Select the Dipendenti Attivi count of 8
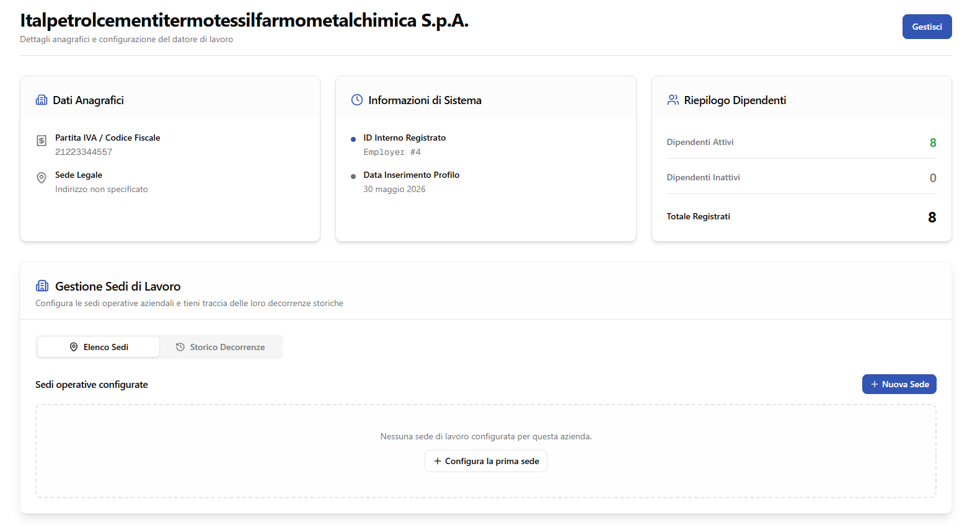Viewport: 980px width, 531px height. (933, 143)
